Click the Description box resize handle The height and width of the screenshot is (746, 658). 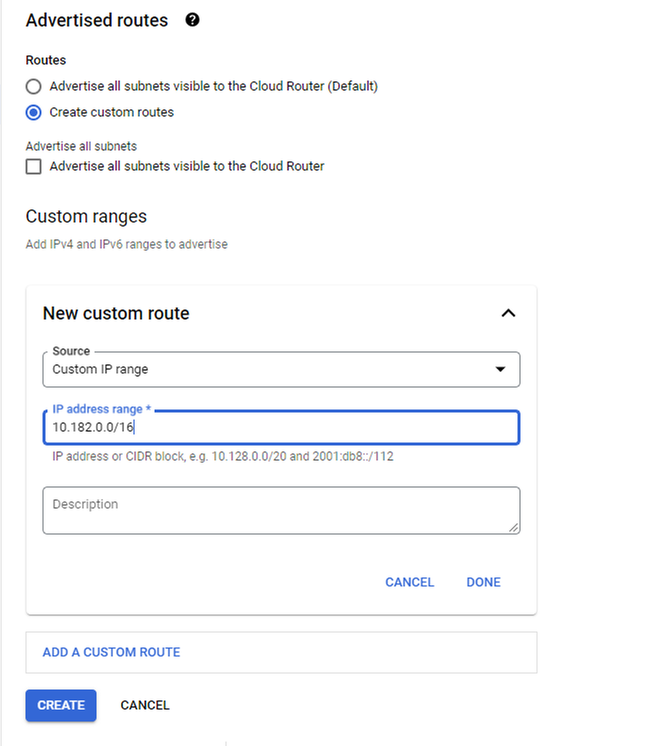click(514, 527)
